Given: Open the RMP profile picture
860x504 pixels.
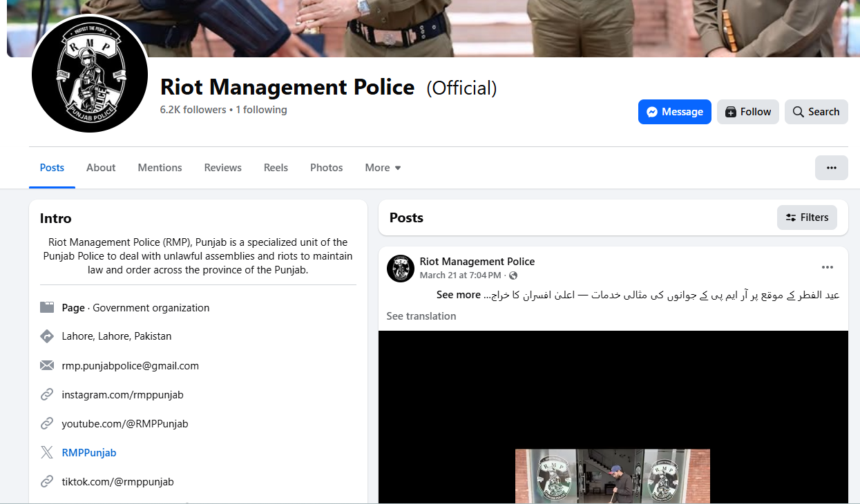Looking at the screenshot, I should 90,75.
